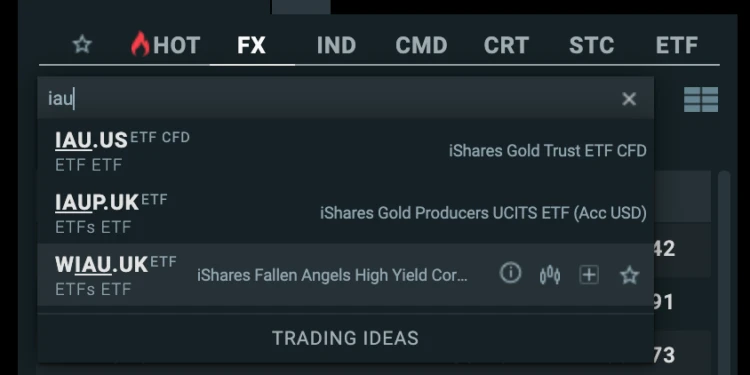
Task: Open WIAU.UK instrument info icon
Action: coord(510,274)
